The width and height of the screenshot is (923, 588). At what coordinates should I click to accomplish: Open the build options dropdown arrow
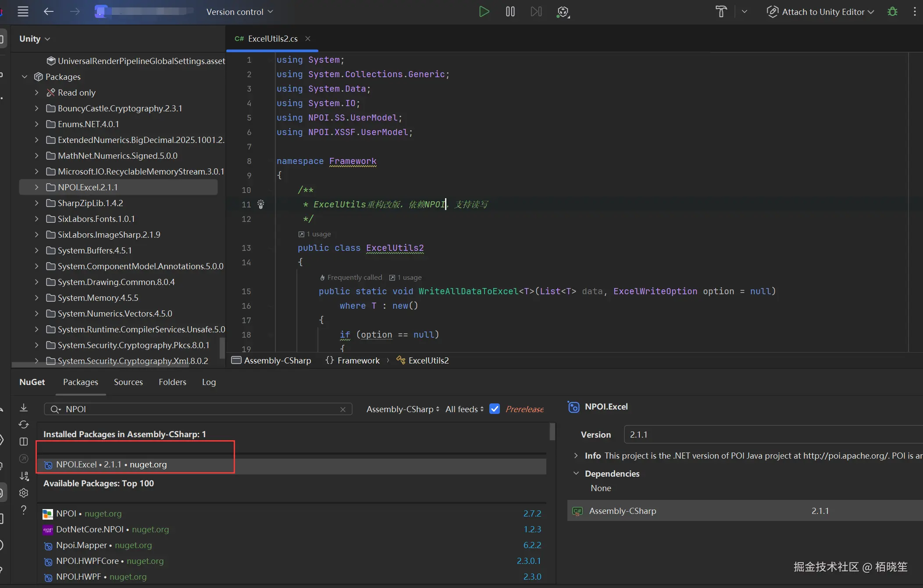tap(745, 12)
